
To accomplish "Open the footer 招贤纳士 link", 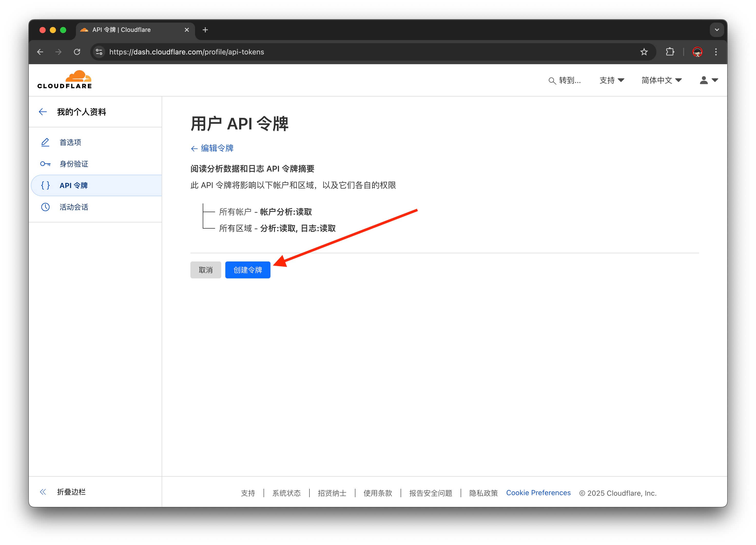I will (x=332, y=493).
